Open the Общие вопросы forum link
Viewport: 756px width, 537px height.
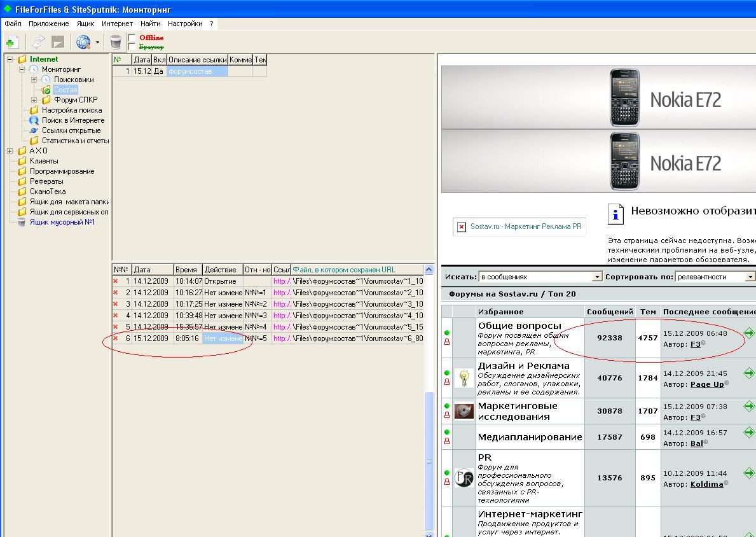point(519,326)
